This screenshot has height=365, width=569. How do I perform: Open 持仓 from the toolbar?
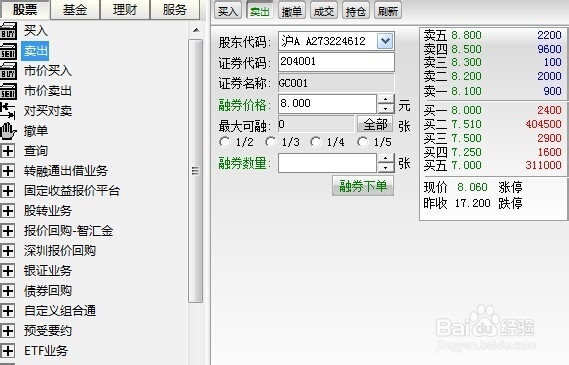356,11
